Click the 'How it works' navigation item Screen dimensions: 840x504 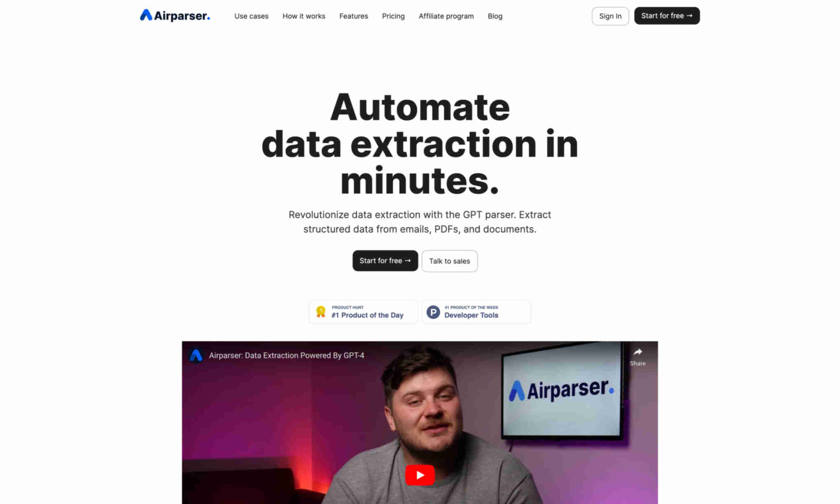(x=303, y=16)
